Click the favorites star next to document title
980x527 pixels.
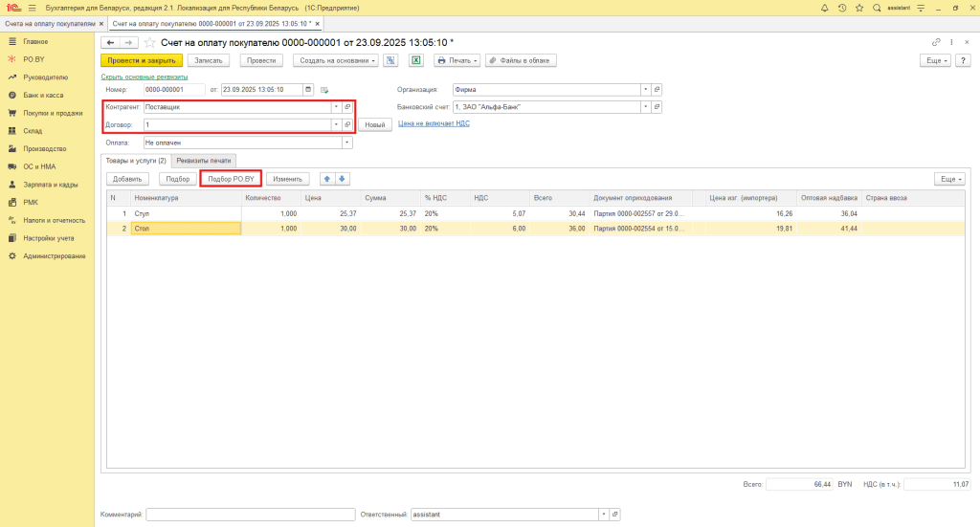(x=149, y=43)
